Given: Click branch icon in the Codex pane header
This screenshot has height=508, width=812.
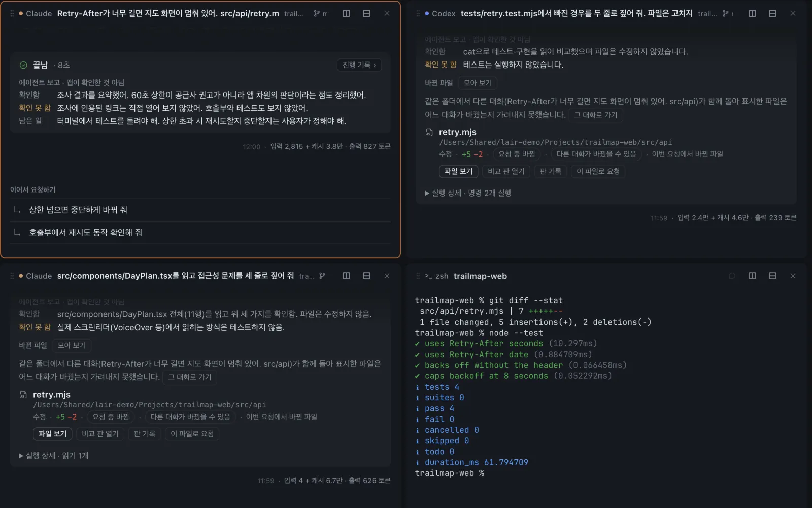Looking at the screenshot, I should [726, 14].
